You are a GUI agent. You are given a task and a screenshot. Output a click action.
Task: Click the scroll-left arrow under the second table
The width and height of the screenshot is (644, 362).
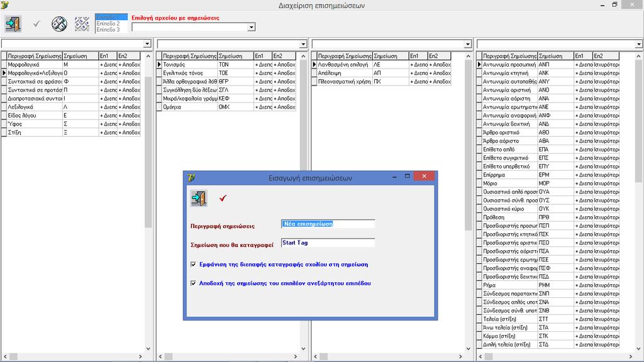tap(160, 357)
